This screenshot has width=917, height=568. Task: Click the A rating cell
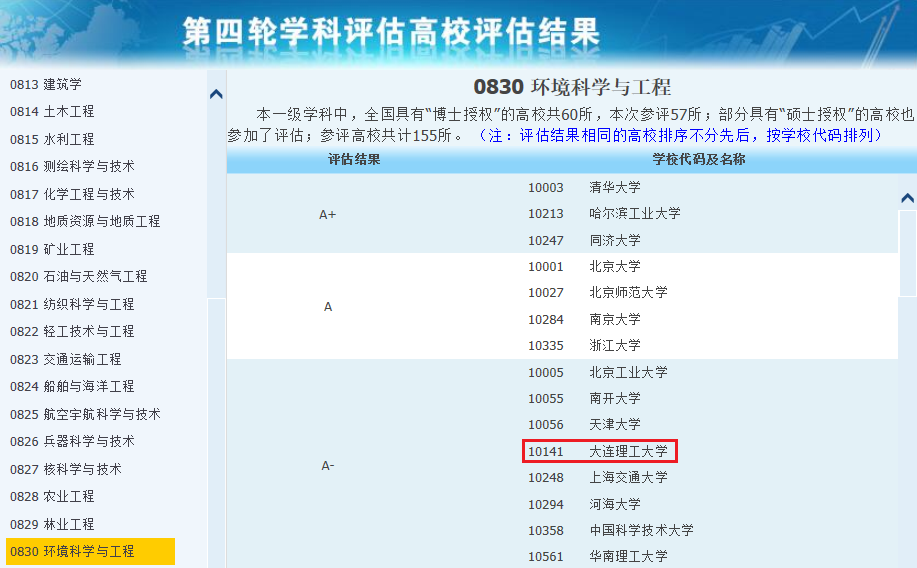click(328, 307)
